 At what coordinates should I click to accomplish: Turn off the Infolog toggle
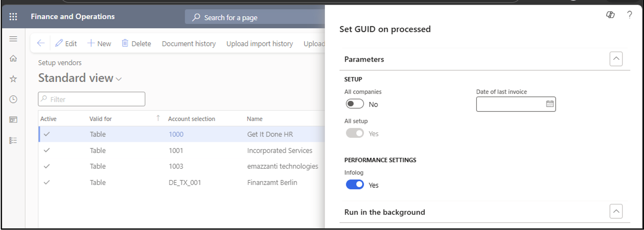click(x=355, y=185)
